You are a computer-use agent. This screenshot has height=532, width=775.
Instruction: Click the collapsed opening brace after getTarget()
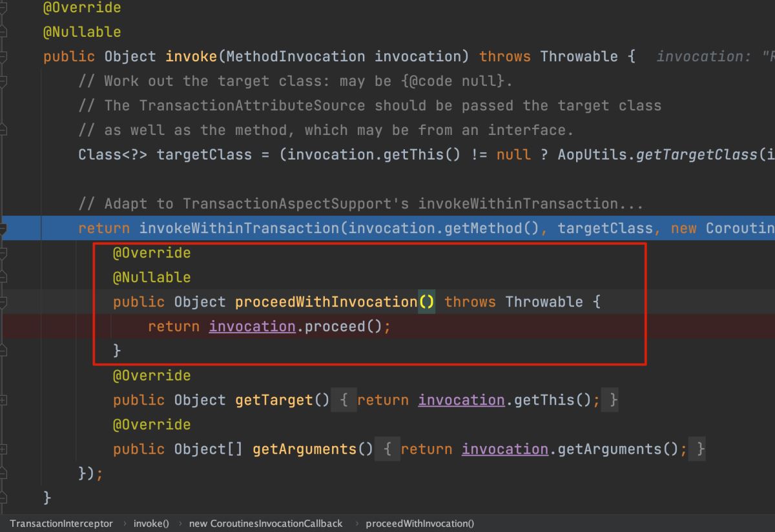[344, 400]
